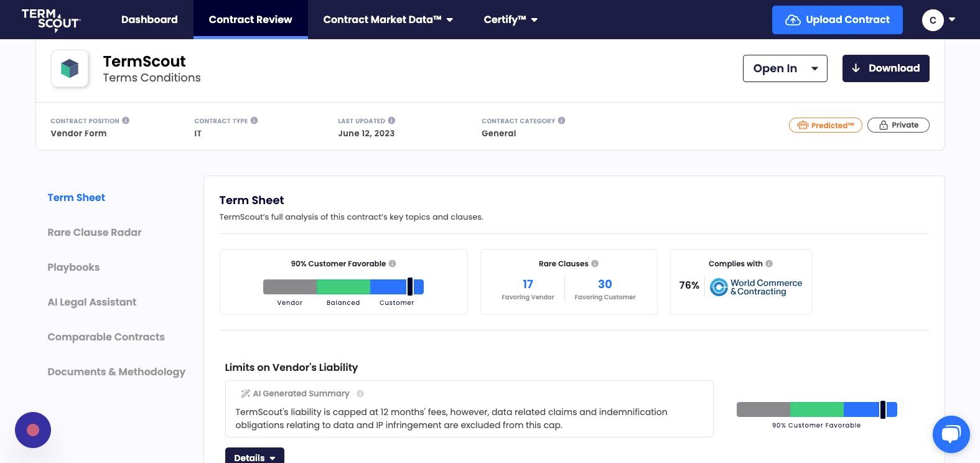Click the Predicted label badge
980x463 pixels.
(825, 126)
